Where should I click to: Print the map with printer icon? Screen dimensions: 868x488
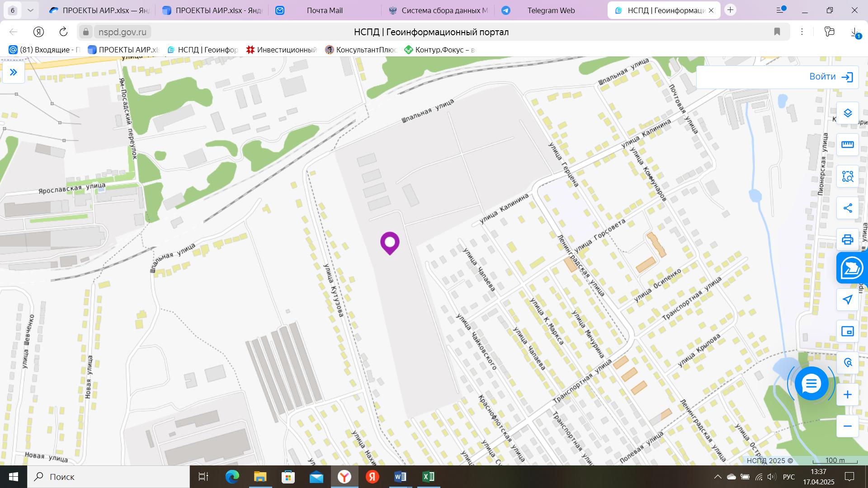point(847,239)
